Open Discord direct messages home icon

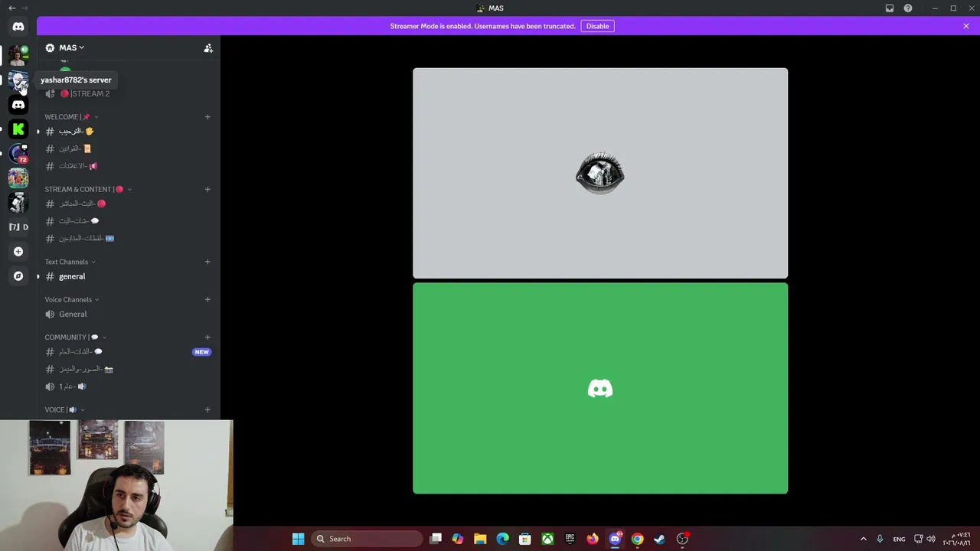pos(18,27)
